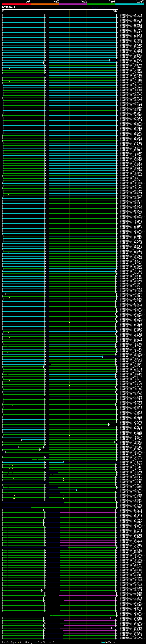Open the UniRef100_B4LK61 entry
Image resolution: width=146 pixels, height=644 pixels.
pyautogui.click(x=131, y=271)
